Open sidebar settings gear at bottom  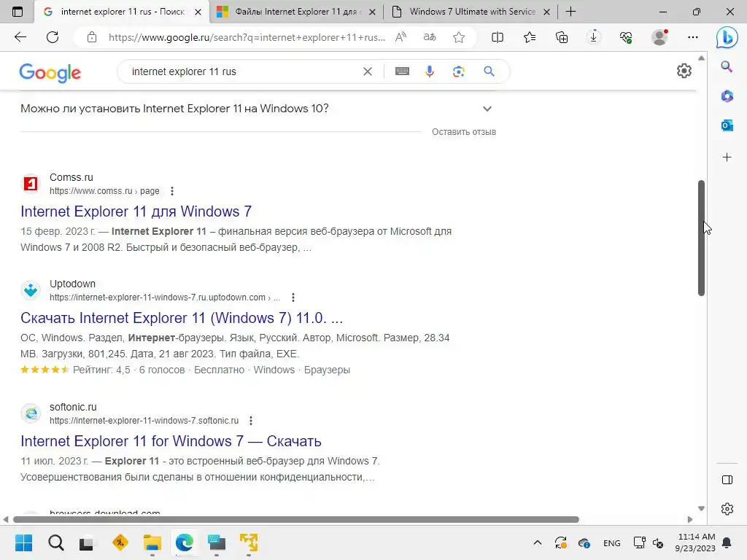[x=727, y=509]
